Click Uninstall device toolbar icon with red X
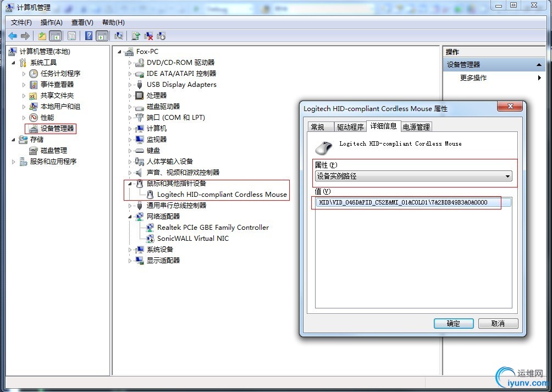The image size is (552, 392). (x=148, y=36)
